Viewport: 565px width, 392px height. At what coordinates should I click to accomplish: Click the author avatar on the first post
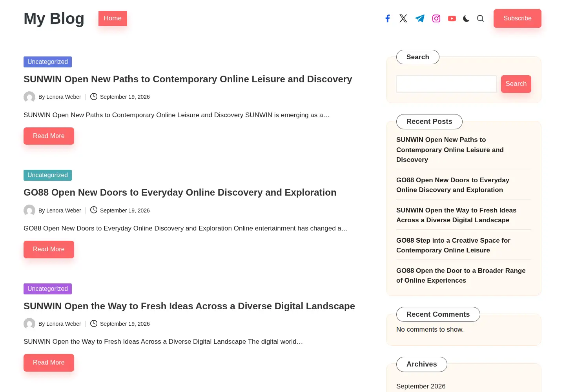point(29,97)
